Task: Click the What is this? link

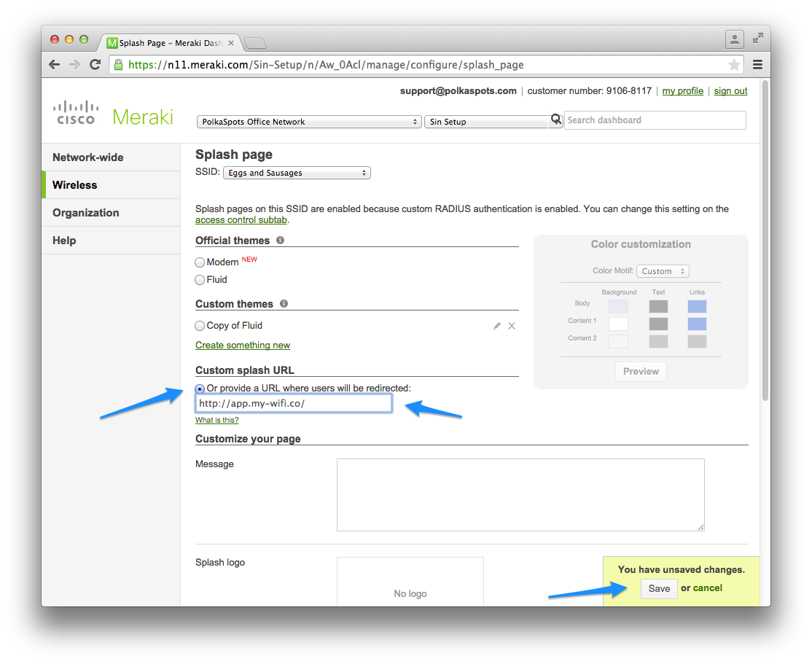Action: point(217,420)
